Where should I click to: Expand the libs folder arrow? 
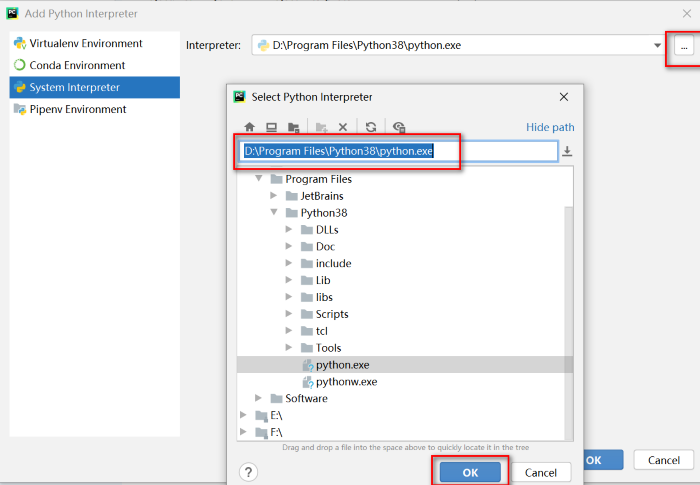[289, 297]
